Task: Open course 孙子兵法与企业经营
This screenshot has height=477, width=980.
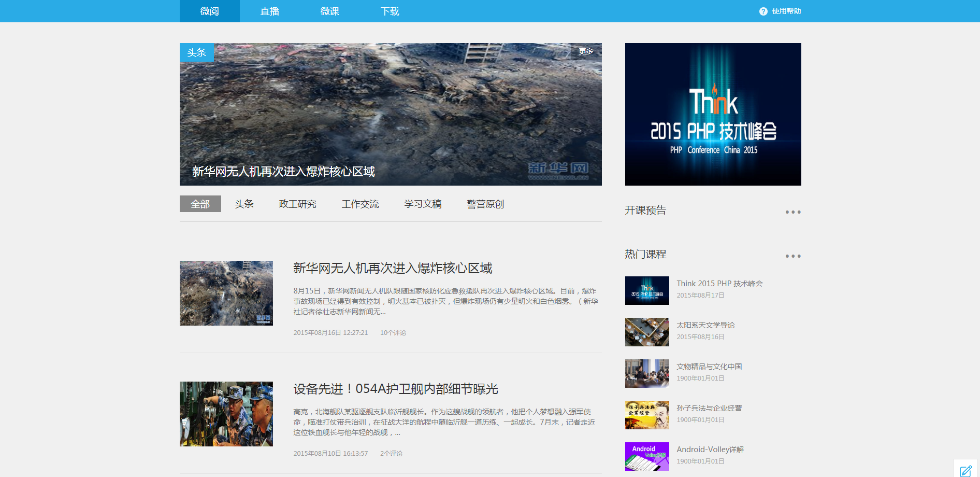Action: 709,408
